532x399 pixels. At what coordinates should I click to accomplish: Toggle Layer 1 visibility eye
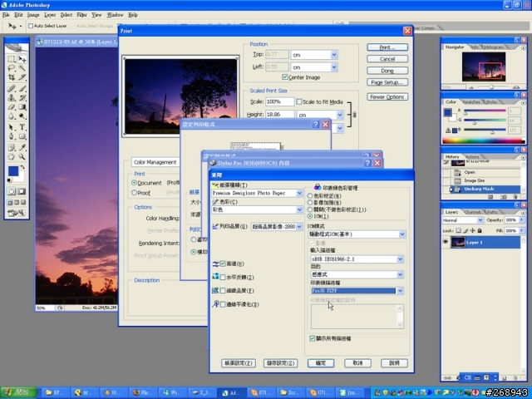(x=446, y=242)
